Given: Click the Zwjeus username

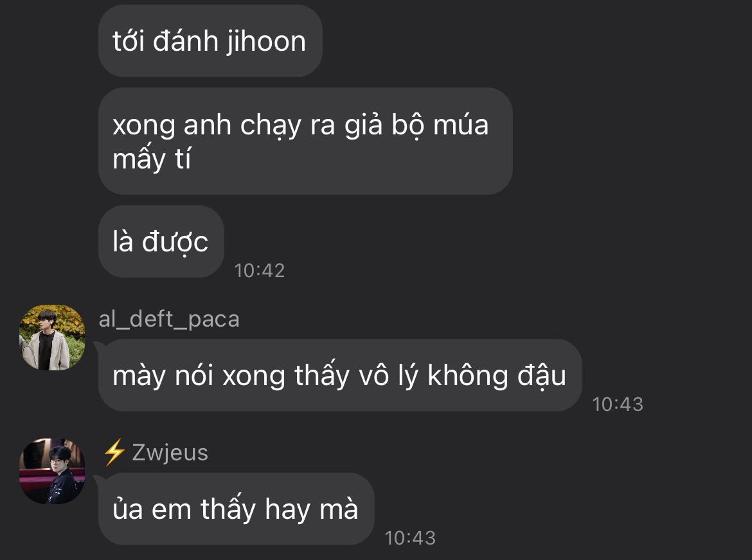Looking at the screenshot, I should point(170,453).
